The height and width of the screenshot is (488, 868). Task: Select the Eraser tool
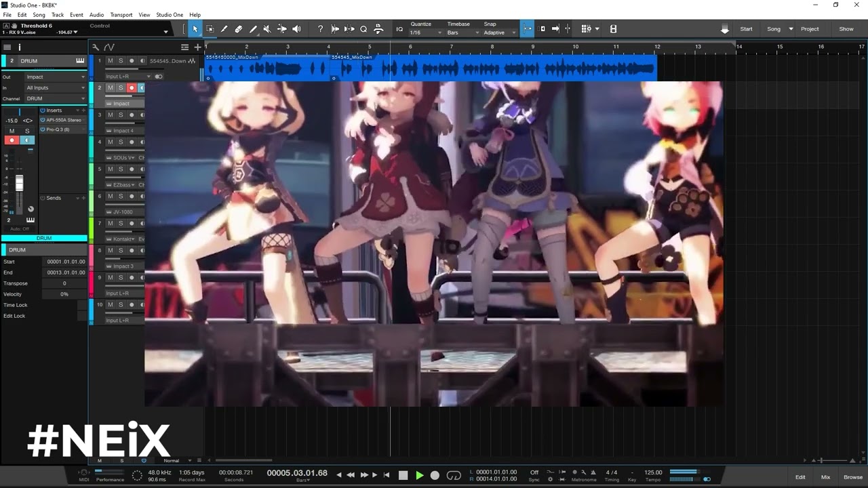point(239,29)
